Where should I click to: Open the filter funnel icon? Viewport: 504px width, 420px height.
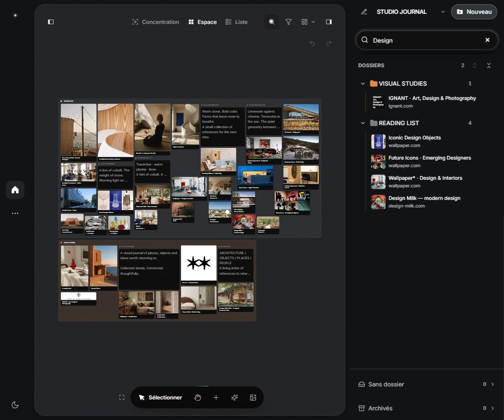click(x=289, y=22)
